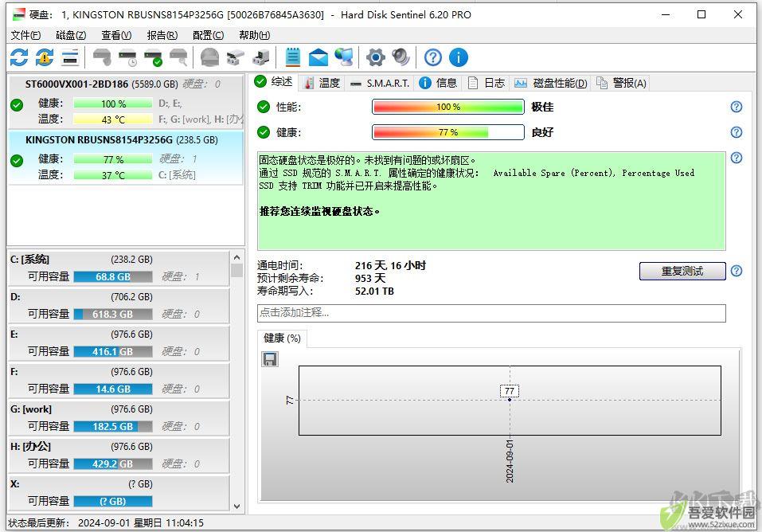Click the disk icon with magnifying glass

pos(179,57)
